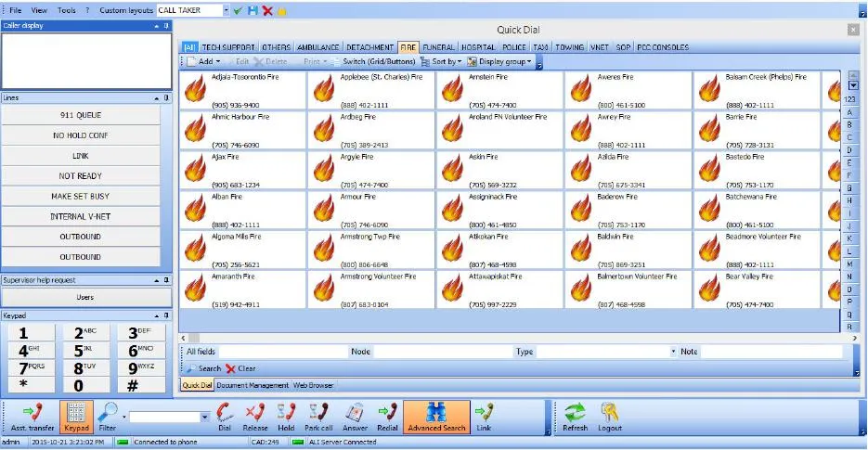Switch to the TOWING tab
The width and height of the screenshot is (868, 450).
(x=570, y=47)
